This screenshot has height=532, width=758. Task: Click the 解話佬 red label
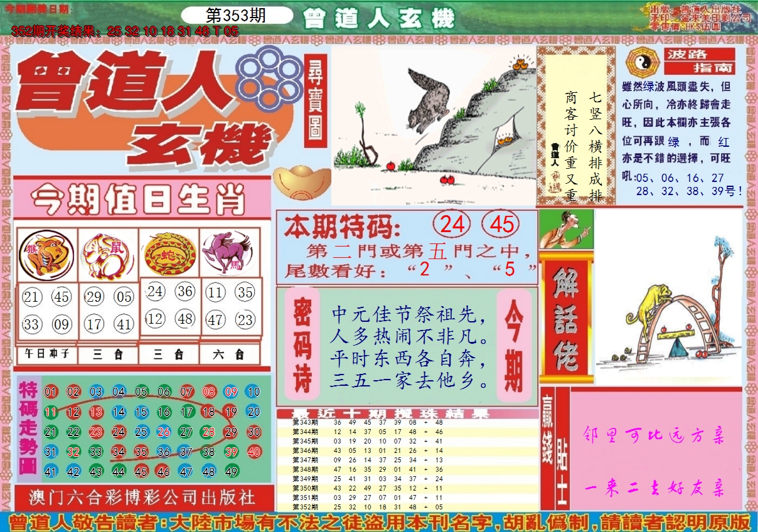[565, 319]
